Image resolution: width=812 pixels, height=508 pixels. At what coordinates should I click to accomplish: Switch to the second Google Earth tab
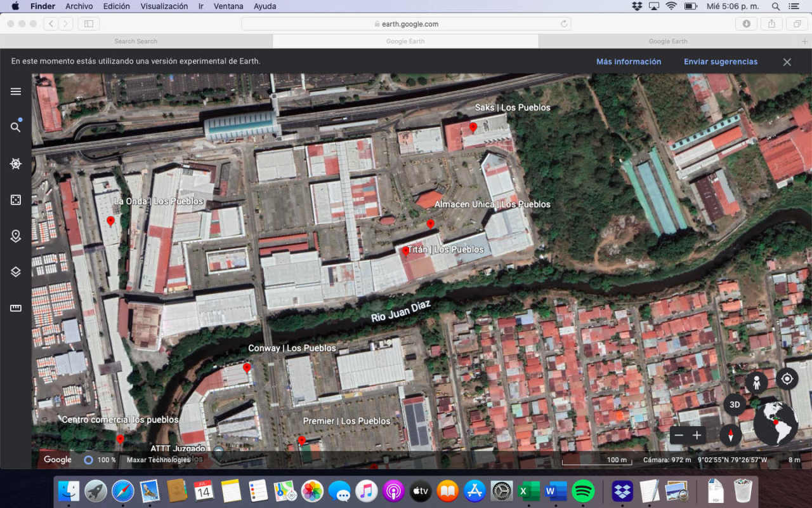668,41
